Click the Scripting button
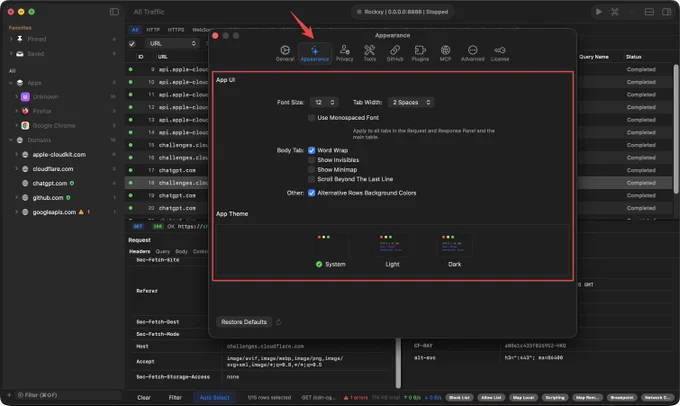Viewport: 680px width, 406px height. tap(555, 397)
